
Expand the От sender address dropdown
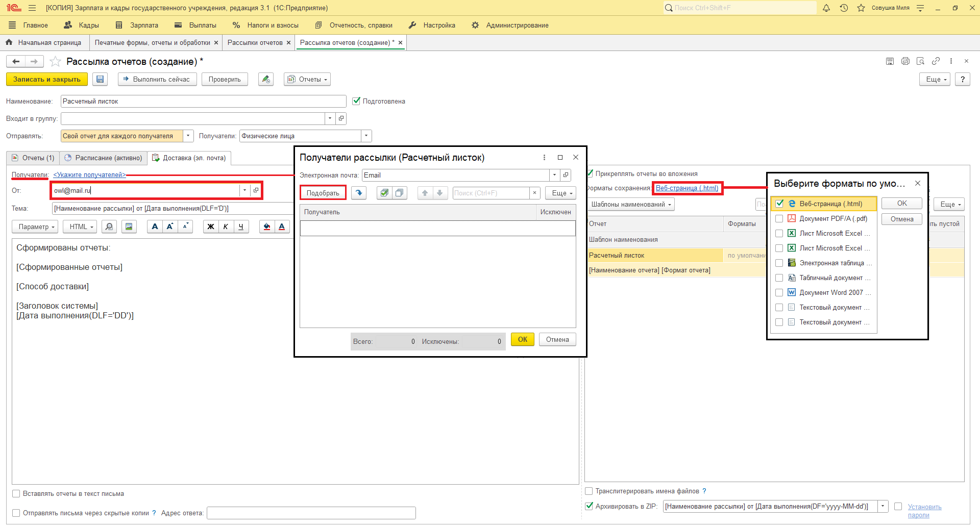click(244, 190)
